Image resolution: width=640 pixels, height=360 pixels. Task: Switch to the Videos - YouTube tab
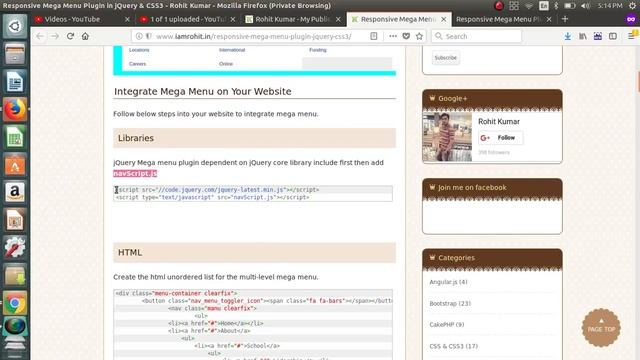72,19
